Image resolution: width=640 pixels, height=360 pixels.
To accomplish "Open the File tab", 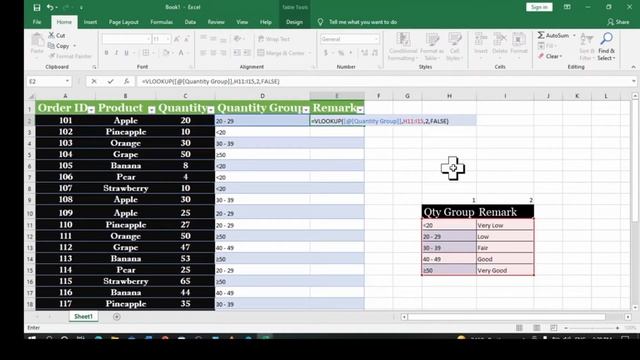I will (37, 22).
